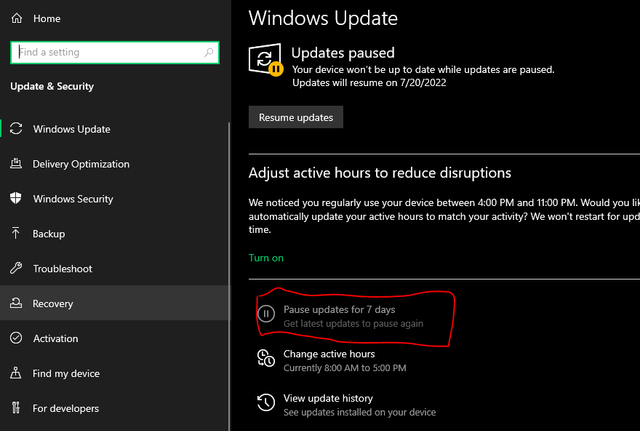Screen dimensions: 640x431
Task: Click the For developers tools icon
Action: pos(16,408)
